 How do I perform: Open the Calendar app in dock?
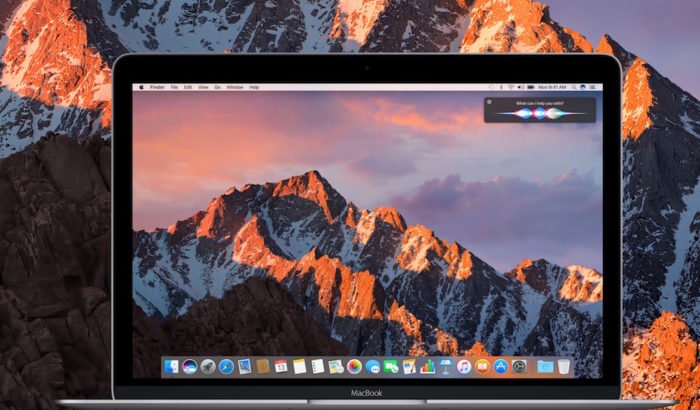click(x=281, y=367)
